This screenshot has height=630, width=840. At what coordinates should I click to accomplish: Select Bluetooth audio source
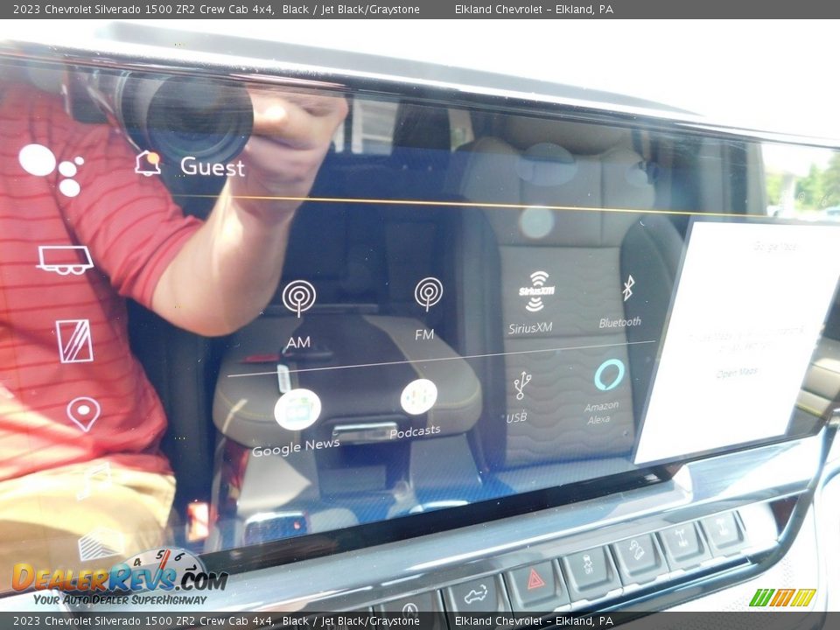pos(621,301)
